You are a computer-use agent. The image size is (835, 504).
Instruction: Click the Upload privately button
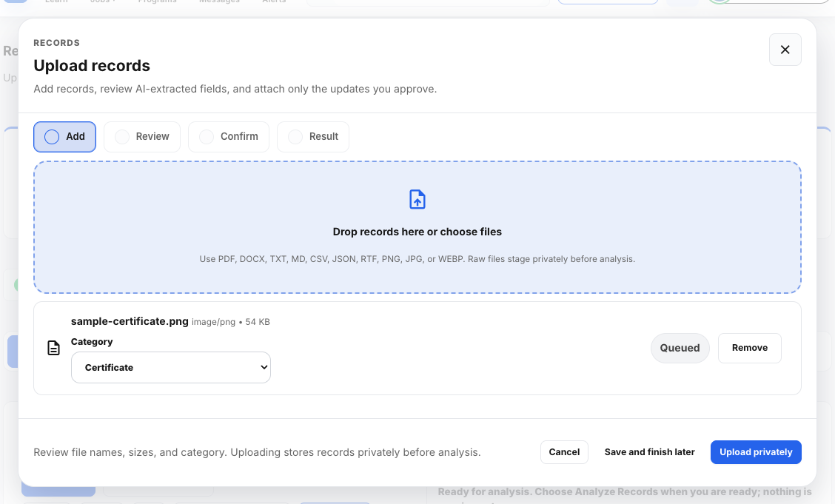click(757, 452)
